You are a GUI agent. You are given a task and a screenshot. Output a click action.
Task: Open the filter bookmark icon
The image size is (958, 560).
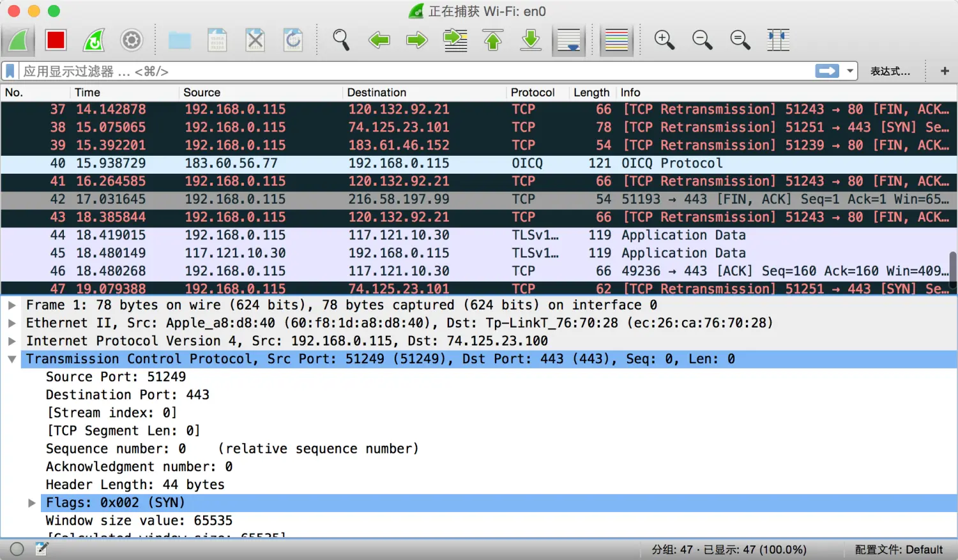(10, 71)
